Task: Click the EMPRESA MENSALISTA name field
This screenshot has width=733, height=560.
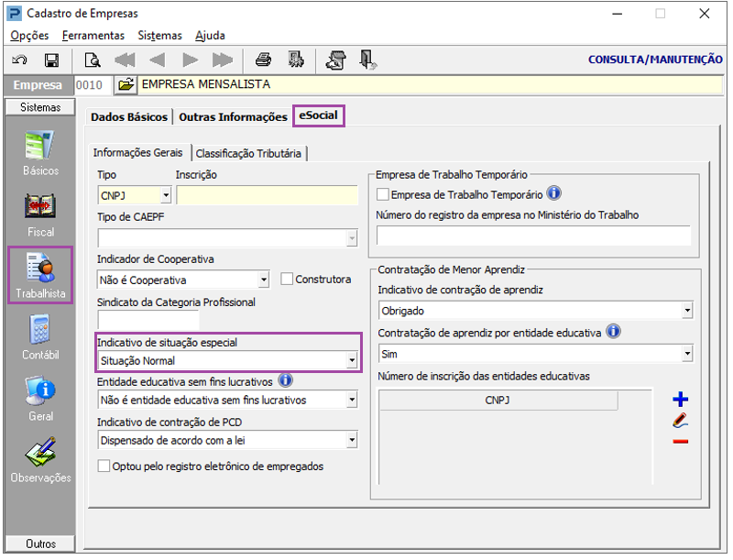Action: coord(430,84)
